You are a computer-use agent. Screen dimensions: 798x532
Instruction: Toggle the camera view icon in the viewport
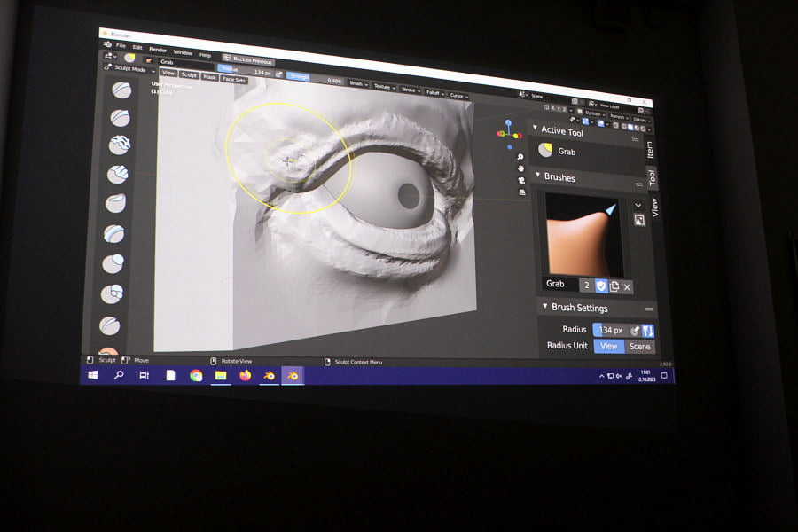click(x=521, y=180)
